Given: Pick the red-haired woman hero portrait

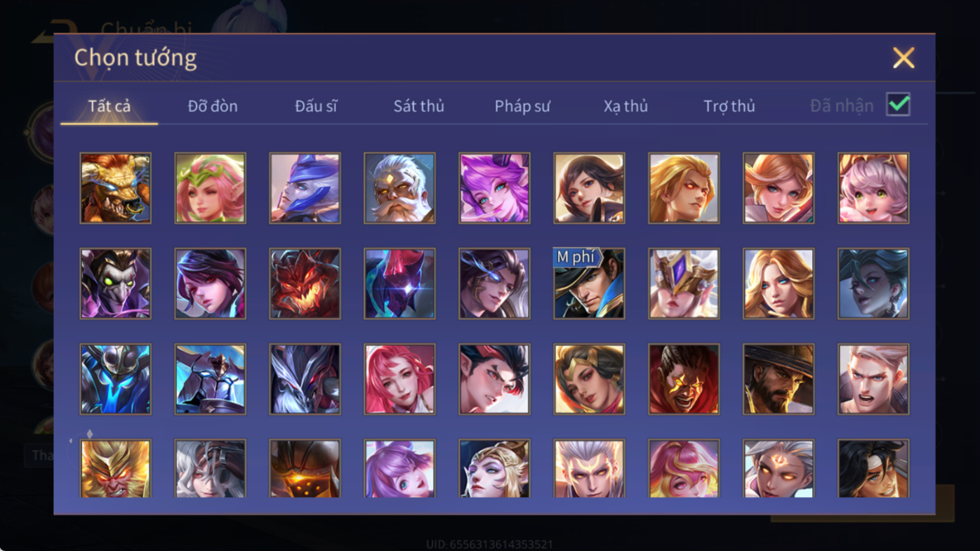Looking at the screenshot, I should [399, 379].
